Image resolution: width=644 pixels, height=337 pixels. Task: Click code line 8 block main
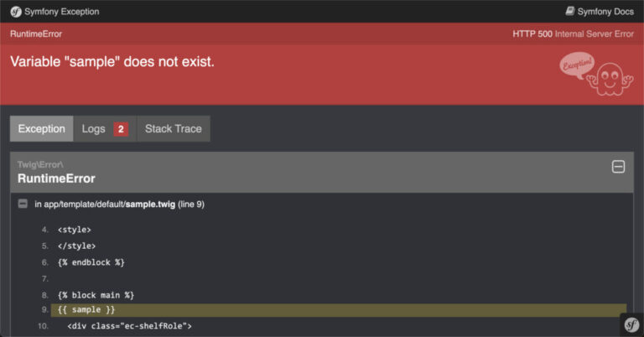click(x=96, y=295)
